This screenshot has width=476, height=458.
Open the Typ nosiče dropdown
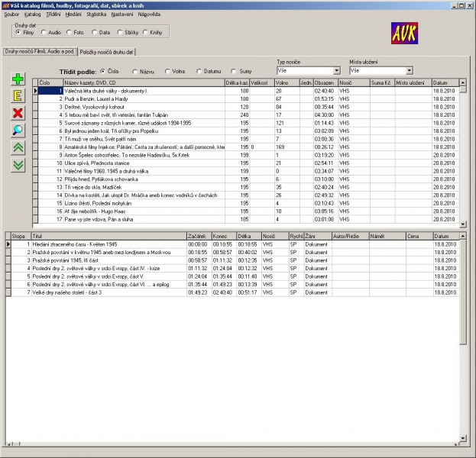click(337, 70)
